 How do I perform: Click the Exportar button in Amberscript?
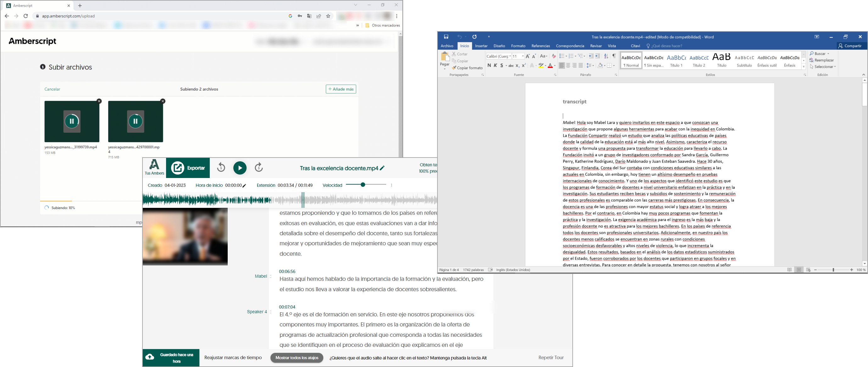pos(188,168)
